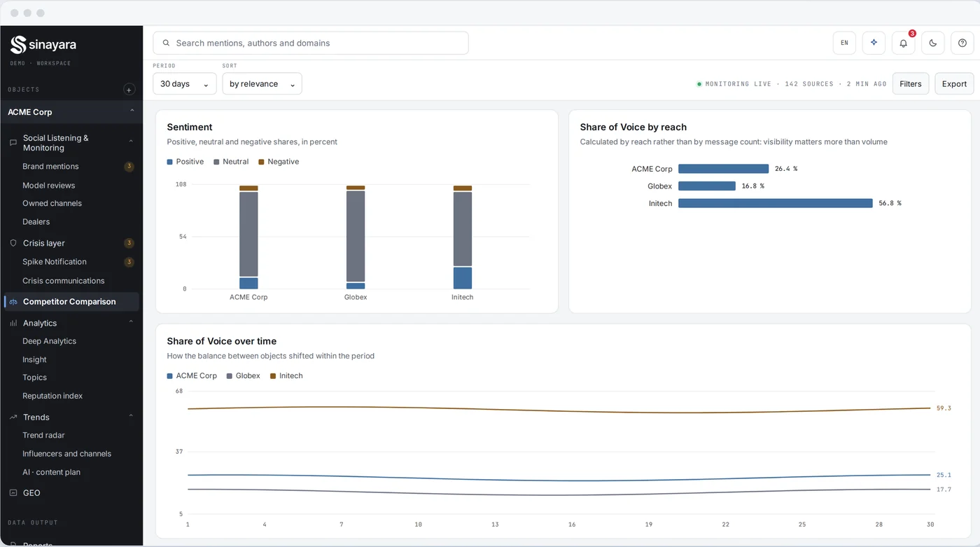Add a new object with plus icon
Screen dimensions: 980x547
click(x=129, y=90)
